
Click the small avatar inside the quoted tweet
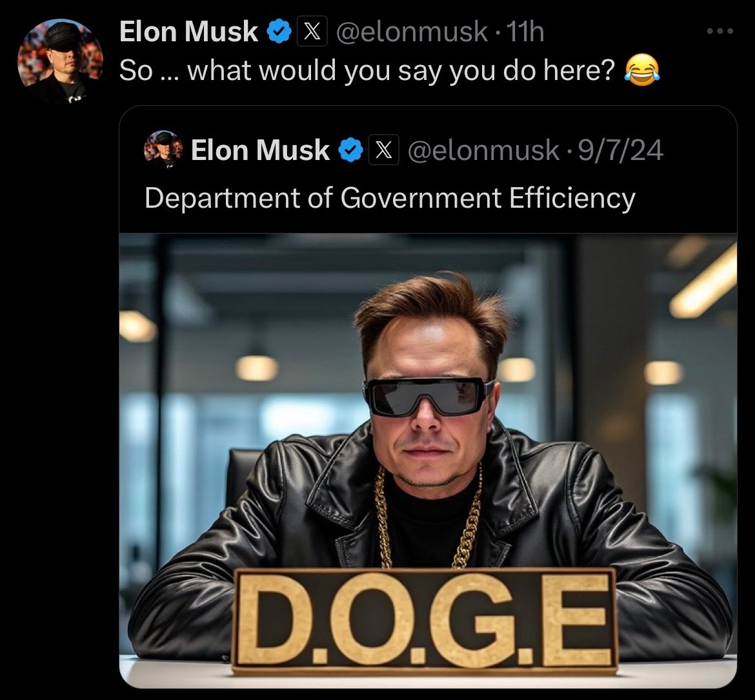(163, 149)
